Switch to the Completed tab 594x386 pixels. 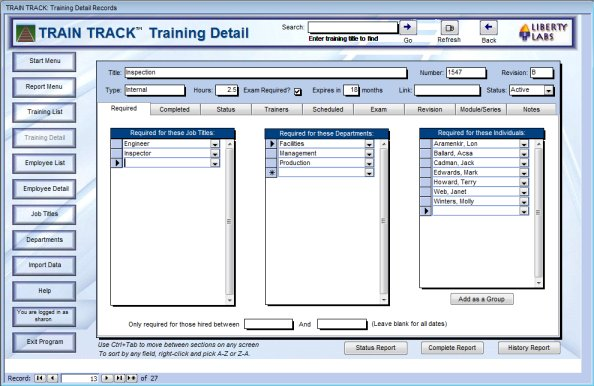(175, 109)
